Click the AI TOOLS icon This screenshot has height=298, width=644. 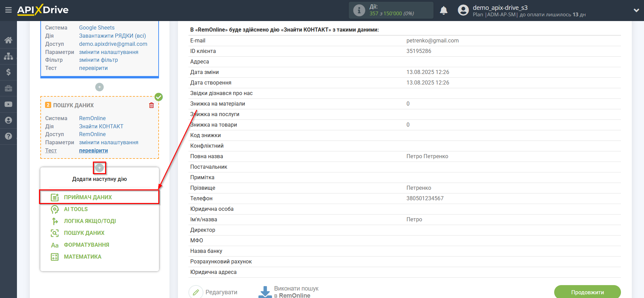tap(55, 209)
